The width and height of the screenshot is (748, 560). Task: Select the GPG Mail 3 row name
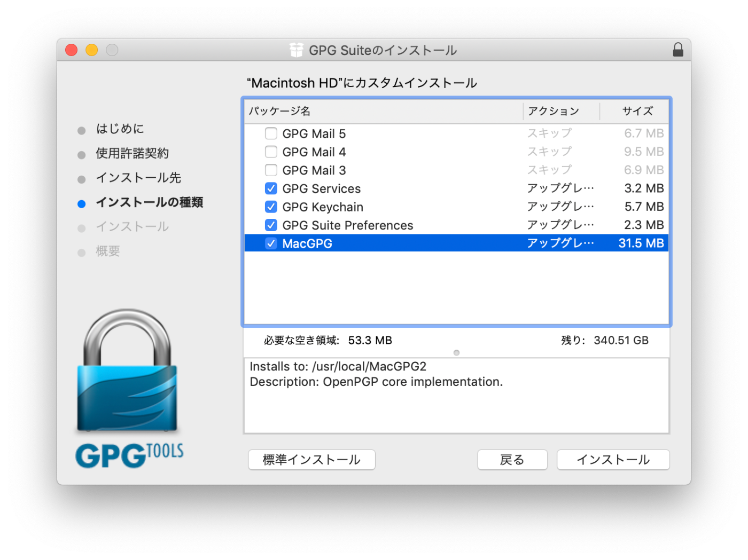tap(314, 170)
